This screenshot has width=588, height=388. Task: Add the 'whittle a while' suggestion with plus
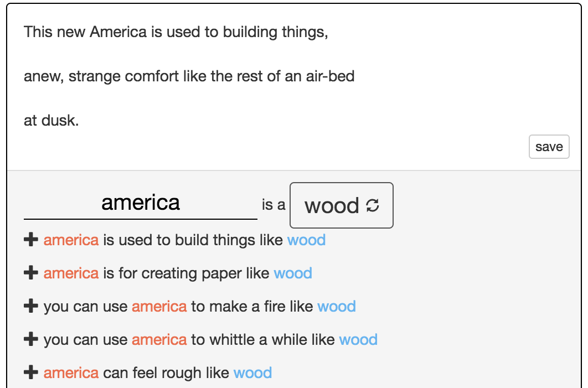click(x=31, y=339)
